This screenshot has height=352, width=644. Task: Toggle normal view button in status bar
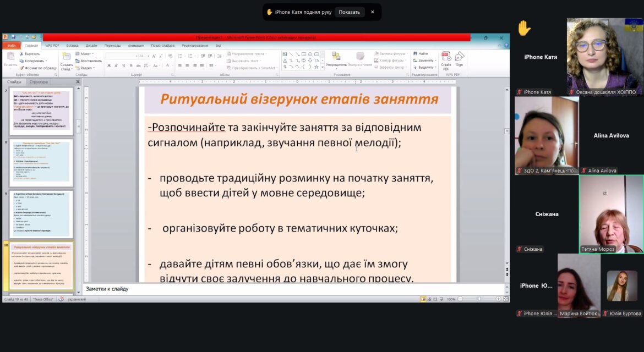point(423,299)
